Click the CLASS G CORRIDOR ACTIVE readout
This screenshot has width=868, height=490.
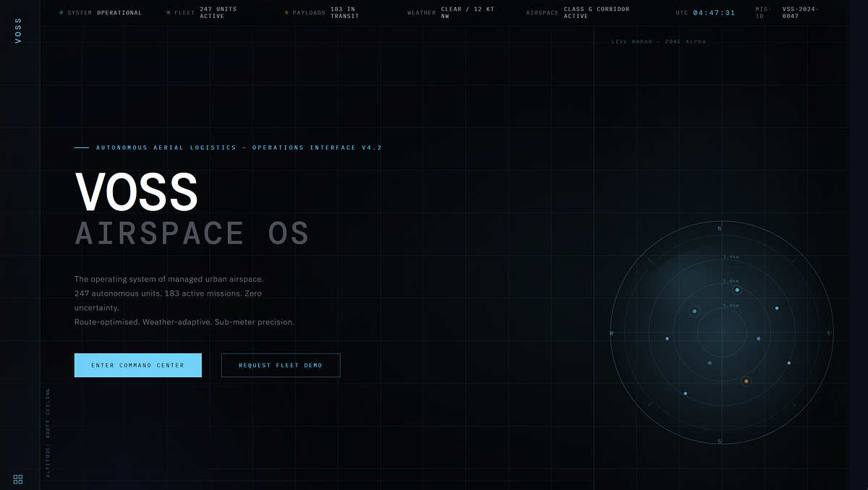coord(597,13)
